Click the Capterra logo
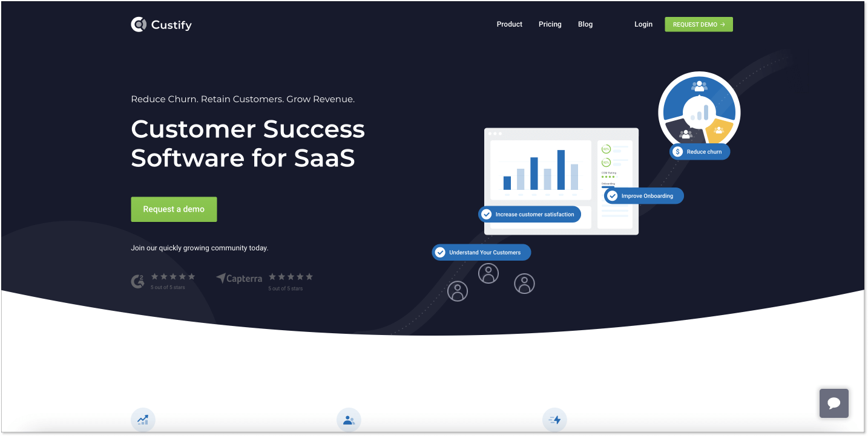 pyautogui.click(x=239, y=278)
